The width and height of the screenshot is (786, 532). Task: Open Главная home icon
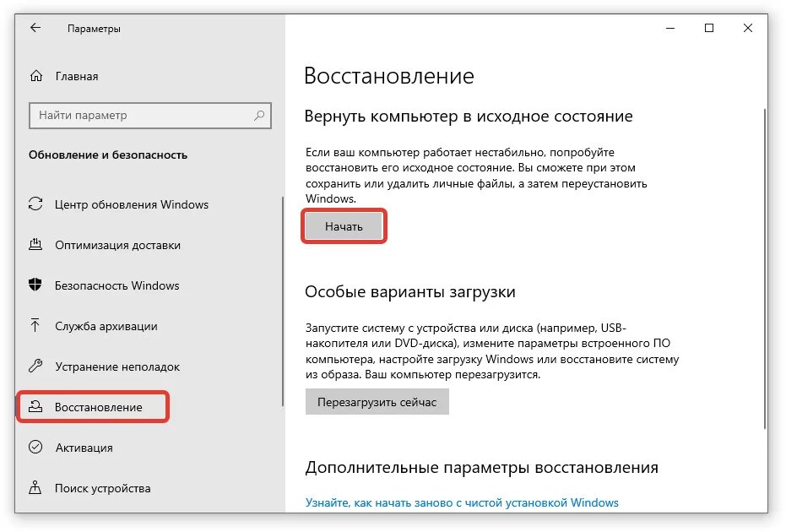click(36, 76)
